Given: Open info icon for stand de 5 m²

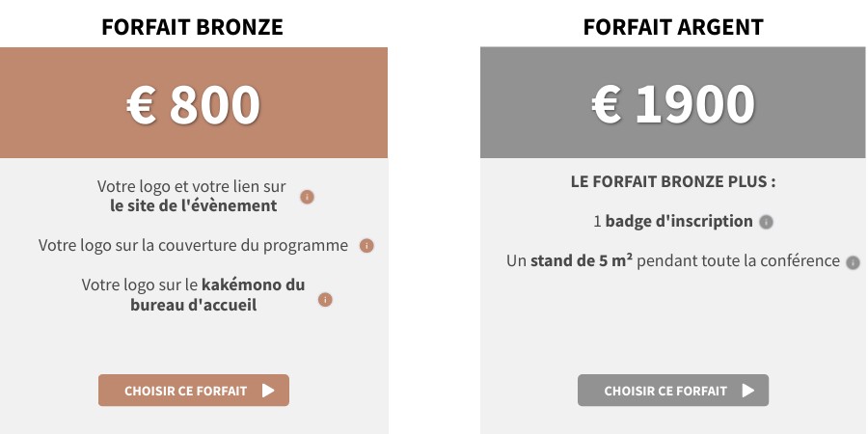Looking at the screenshot, I should pos(854,262).
